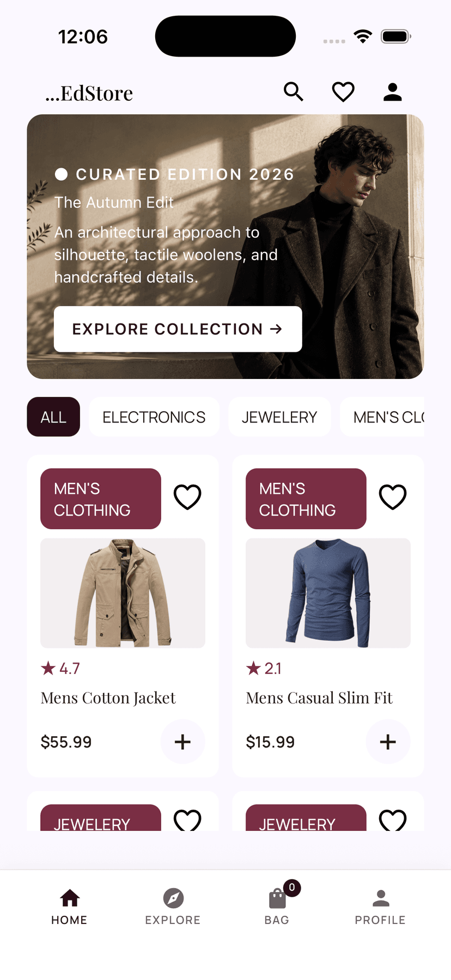Select the All category chip
Viewport: 451px width, 980px height.
53,417
